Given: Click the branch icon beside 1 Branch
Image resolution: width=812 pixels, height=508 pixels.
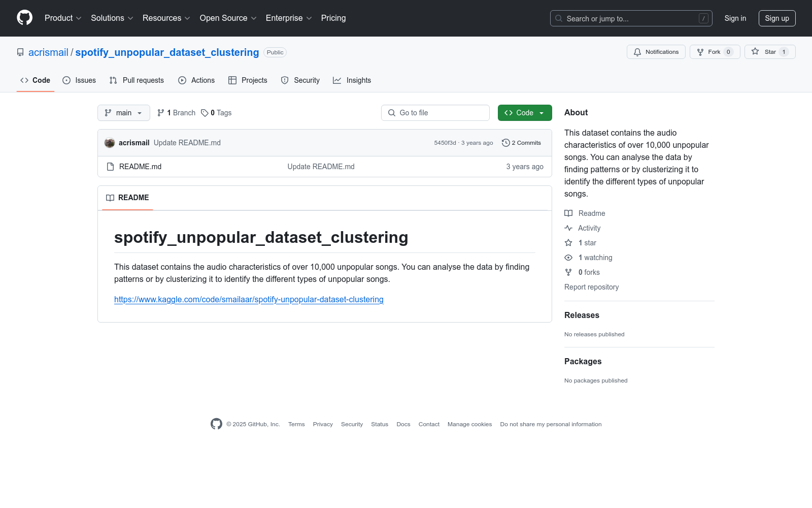Looking at the screenshot, I should pos(161,113).
